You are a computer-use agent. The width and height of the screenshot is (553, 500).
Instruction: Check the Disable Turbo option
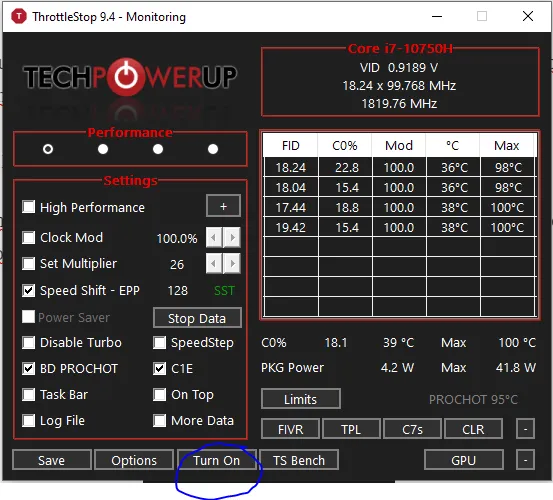click(x=29, y=342)
